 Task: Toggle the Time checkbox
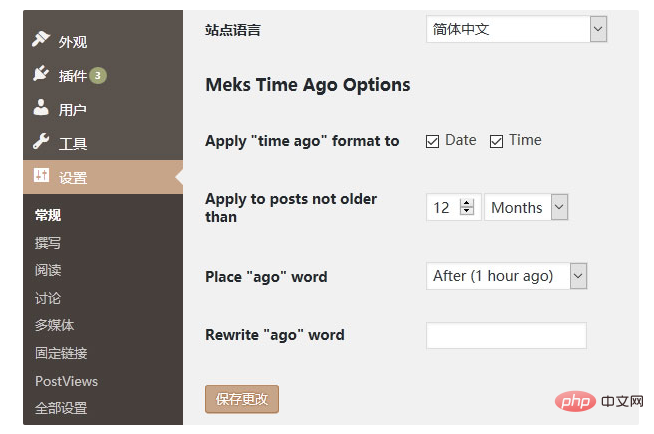point(496,141)
